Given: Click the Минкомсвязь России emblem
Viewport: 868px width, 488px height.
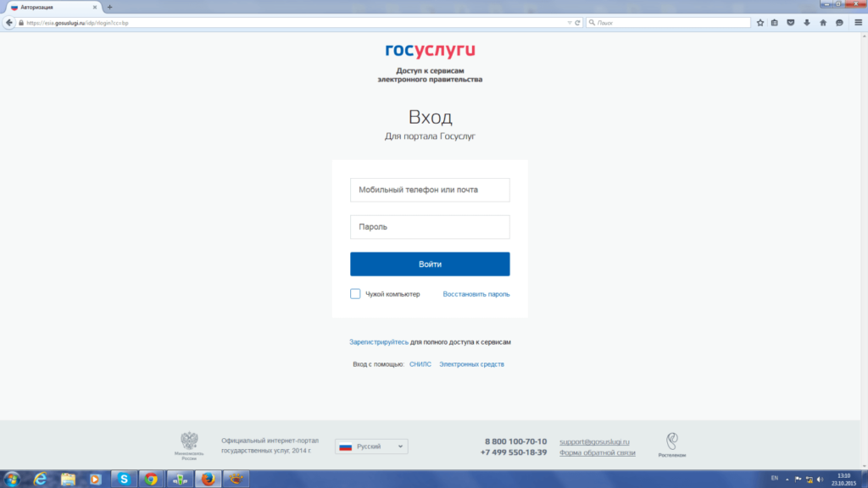Looking at the screenshot, I should 189,446.
